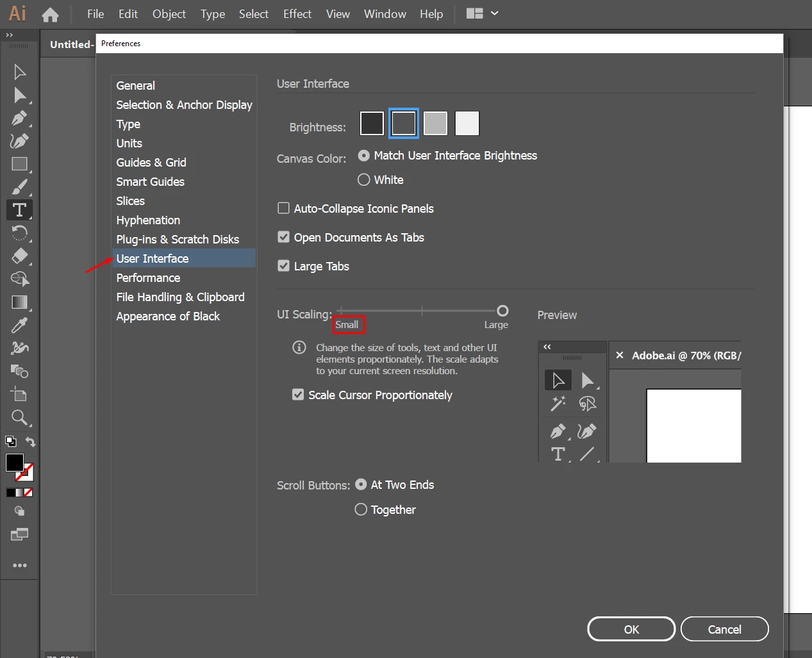This screenshot has width=812, height=658.
Task: Toggle Scale Cursor Proportionately checkbox
Action: tap(372, 395)
